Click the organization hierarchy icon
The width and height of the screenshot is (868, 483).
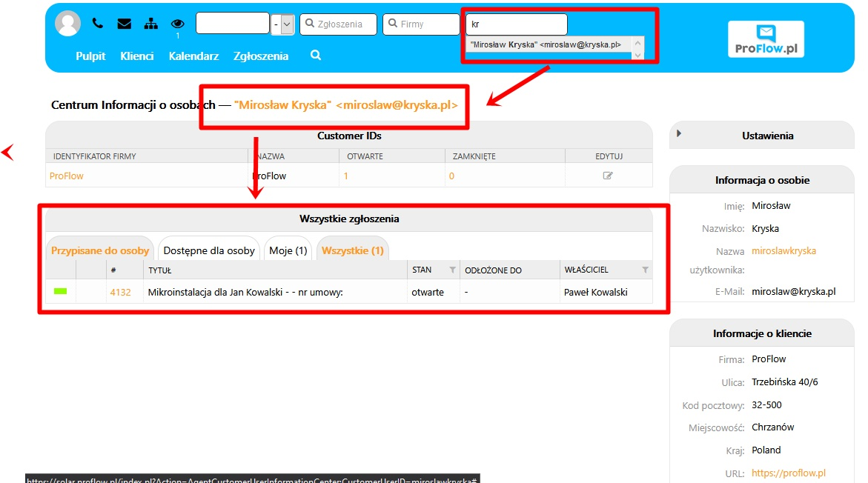tap(150, 24)
